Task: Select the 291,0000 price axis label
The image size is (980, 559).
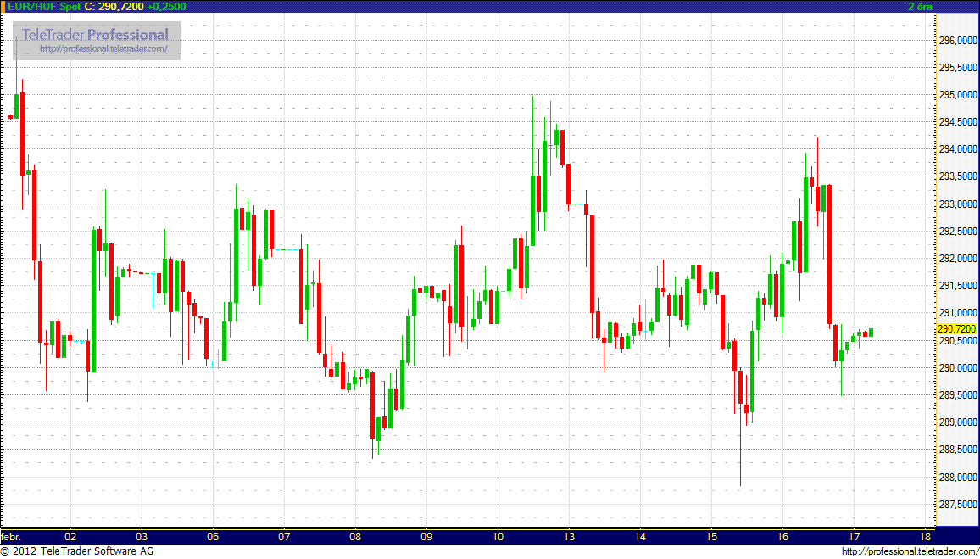Action: click(957, 313)
